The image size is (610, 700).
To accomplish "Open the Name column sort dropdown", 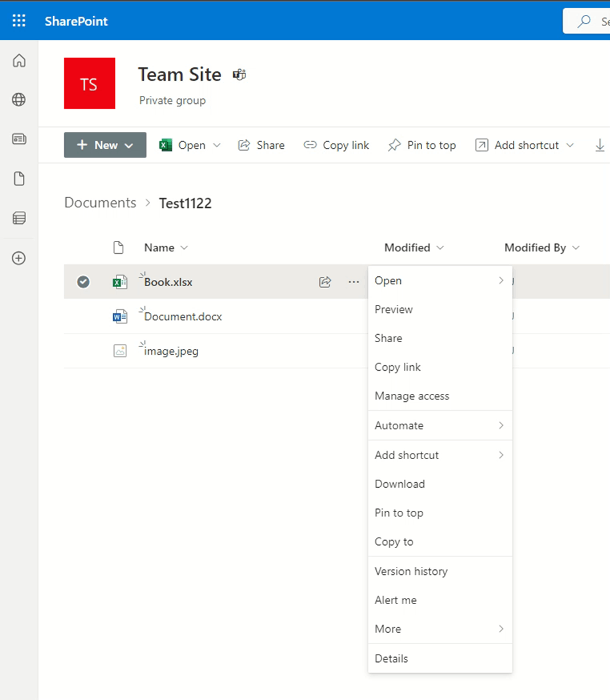I will pyautogui.click(x=184, y=248).
